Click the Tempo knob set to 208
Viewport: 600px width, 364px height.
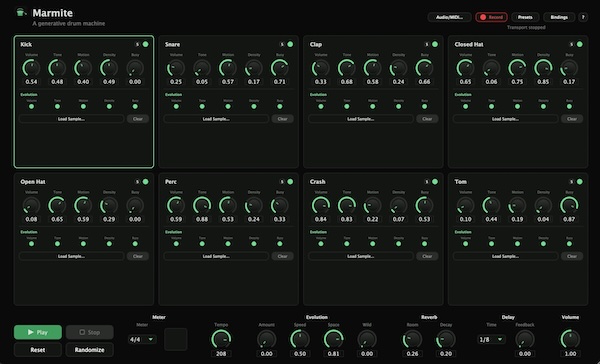(x=221, y=339)
